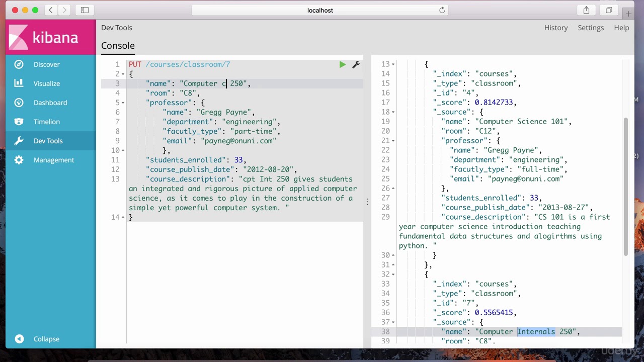Open the Dashboard menu item
This screenshot has width=644, height=362.
tap(50, 103)
